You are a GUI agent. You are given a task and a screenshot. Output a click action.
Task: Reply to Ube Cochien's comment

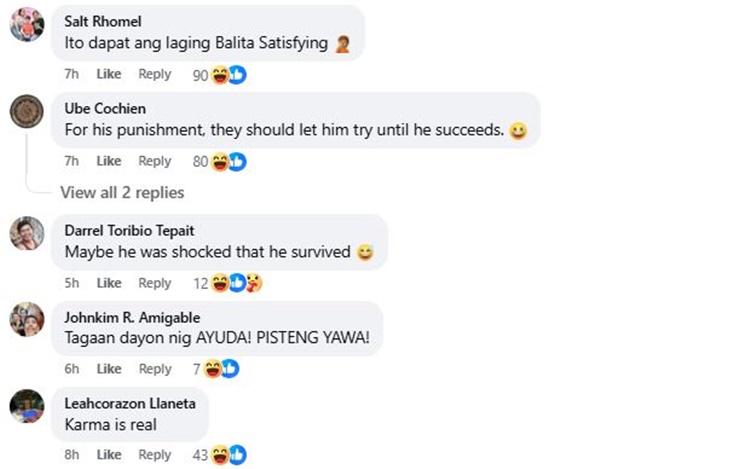155,161
